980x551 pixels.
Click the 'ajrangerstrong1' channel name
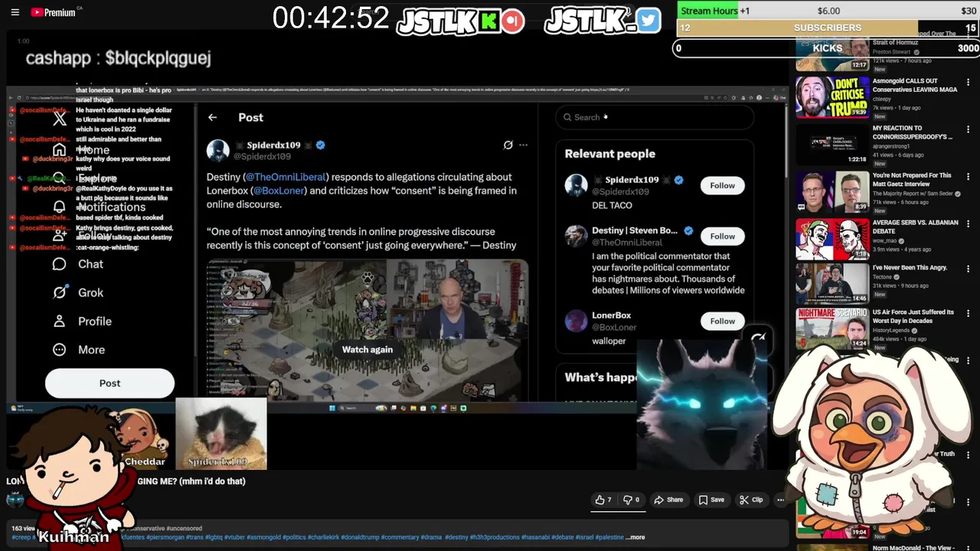pyautogui.click(x=893, y=146)
